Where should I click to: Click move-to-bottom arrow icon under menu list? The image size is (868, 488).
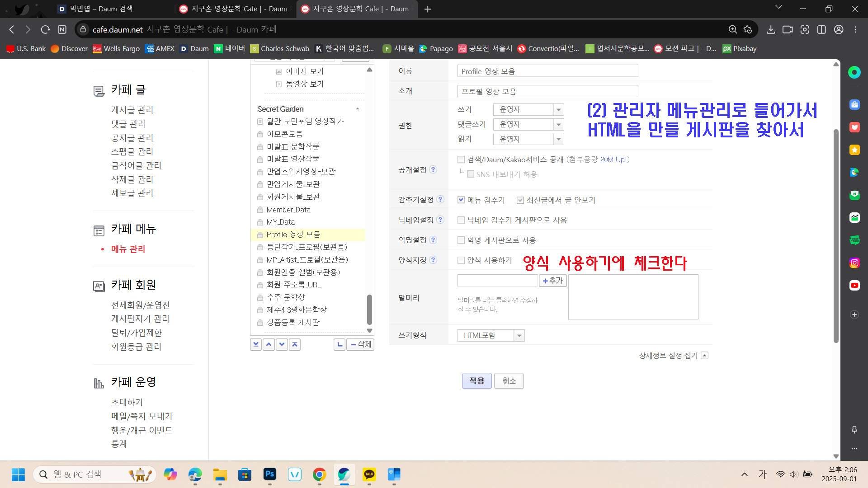[256, 344]
